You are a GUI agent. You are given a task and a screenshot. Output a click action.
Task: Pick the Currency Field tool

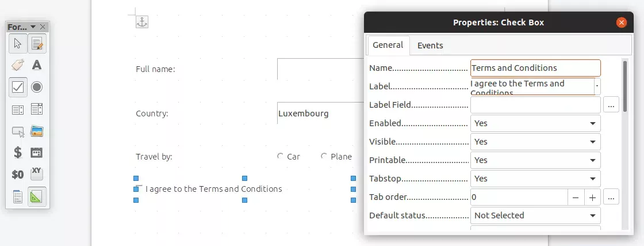(18, 153)
